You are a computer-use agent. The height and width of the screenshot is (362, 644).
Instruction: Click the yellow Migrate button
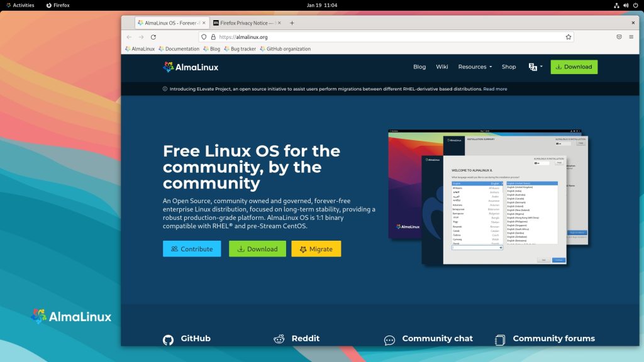pos(316,249)
